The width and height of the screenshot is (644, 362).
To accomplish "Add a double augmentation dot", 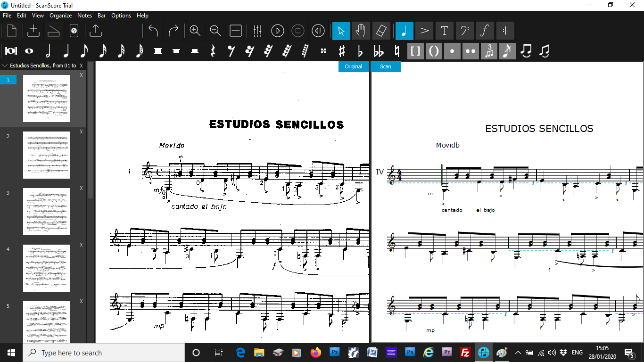I will pos(471,51).
